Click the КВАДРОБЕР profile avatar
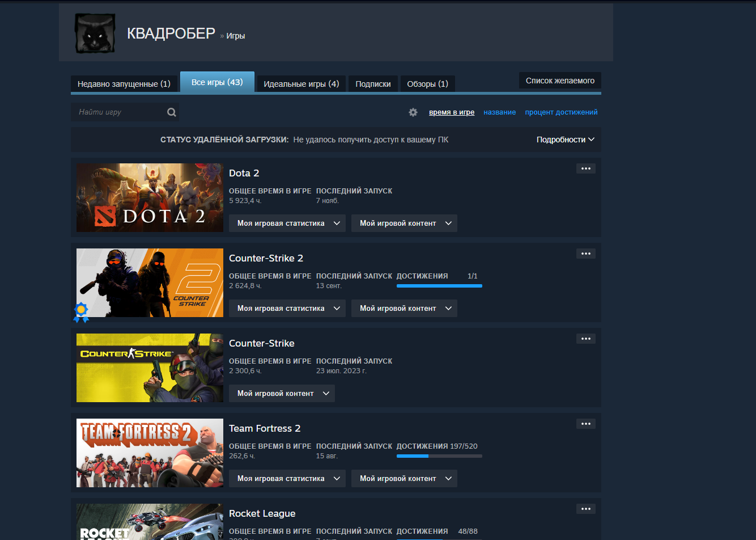 [95, 33]
